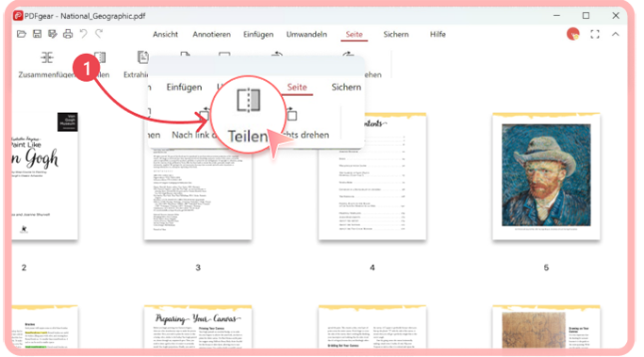Enter fullscreen mode via the corner-brackets icon
Screen dimensions: 644x357
(595, 35)
